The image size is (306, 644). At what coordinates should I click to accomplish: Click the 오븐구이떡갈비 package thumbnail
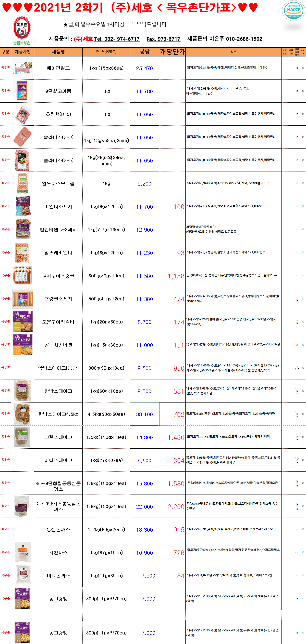click(x=23, y=322)
